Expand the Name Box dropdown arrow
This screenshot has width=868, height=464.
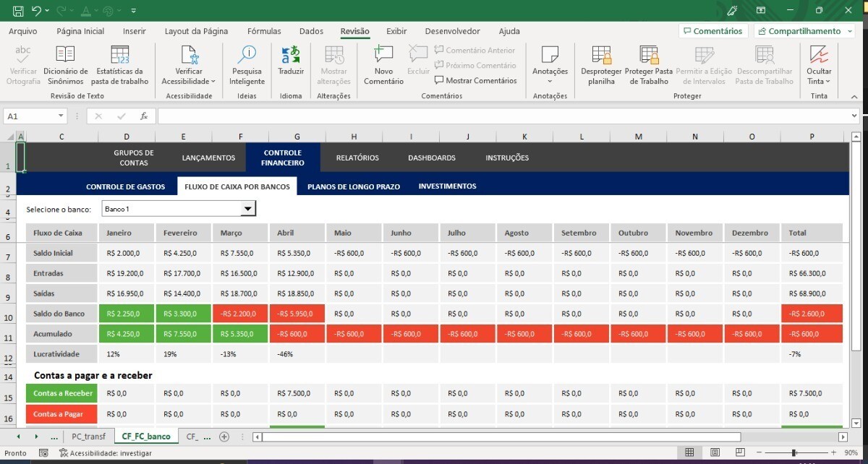(59, 116)
